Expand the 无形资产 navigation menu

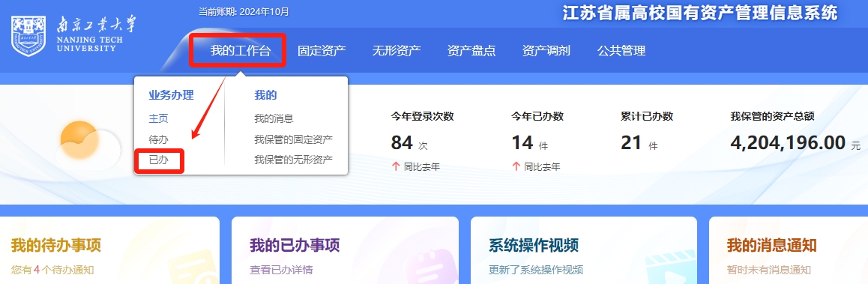click(397, 51)
